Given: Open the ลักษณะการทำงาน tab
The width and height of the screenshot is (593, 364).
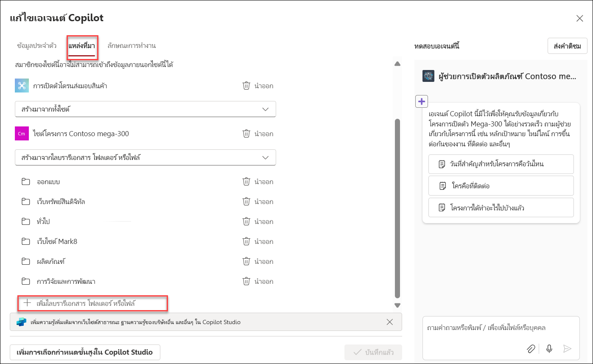Looking at the screenshot, I should [x=131, y=45].
